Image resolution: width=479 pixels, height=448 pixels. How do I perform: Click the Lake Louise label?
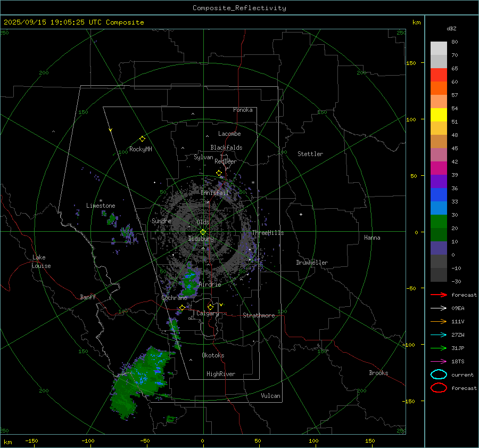tap(41, 262)
